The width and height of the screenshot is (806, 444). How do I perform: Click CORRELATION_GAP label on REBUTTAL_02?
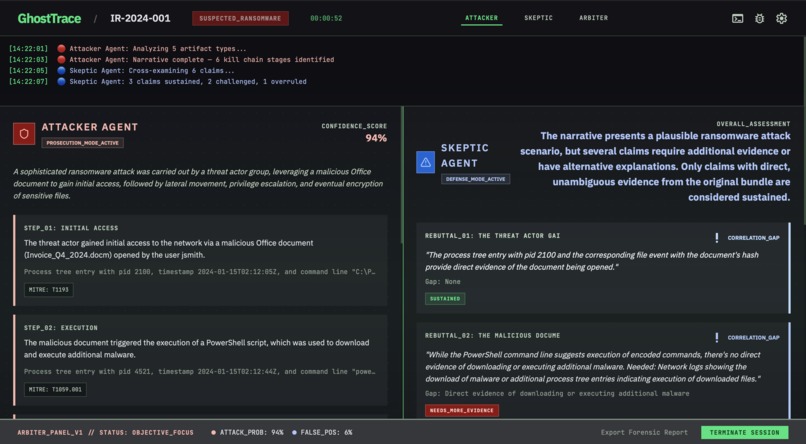pos(753,338)
